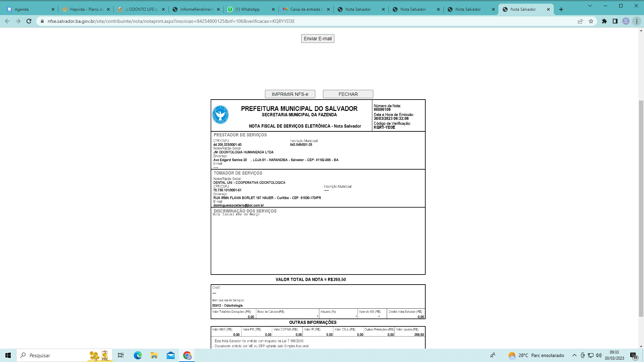Image resolution: width=644 pixels, height=362 pixels.
Task: Open the Chrome three-dot menu
Action: [637, 21]
